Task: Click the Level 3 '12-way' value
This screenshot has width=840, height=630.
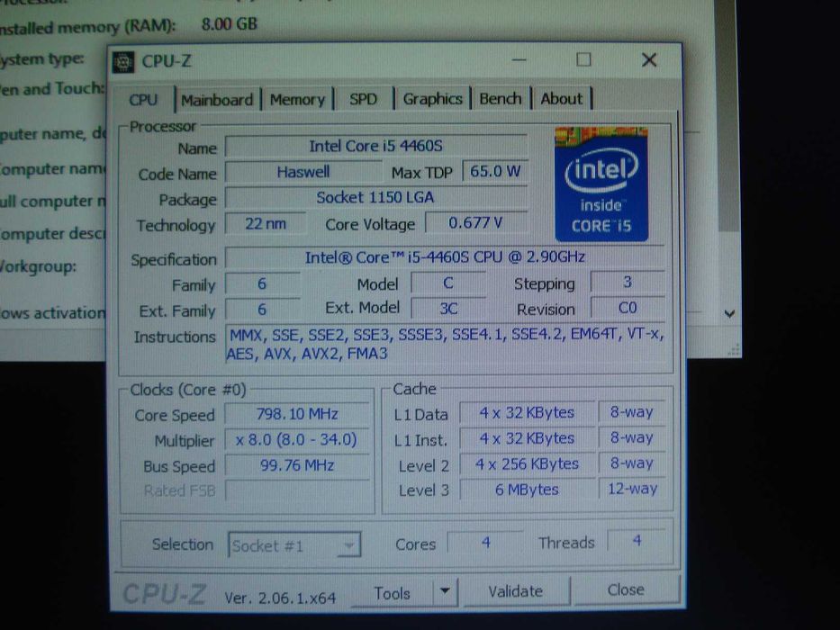Action: [632, 489]
